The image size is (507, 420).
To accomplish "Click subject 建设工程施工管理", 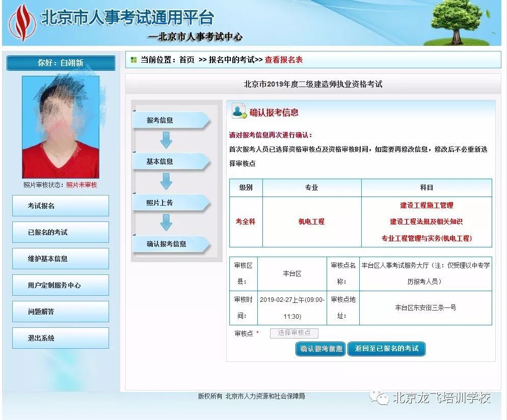I will click(x=427, y=205).
